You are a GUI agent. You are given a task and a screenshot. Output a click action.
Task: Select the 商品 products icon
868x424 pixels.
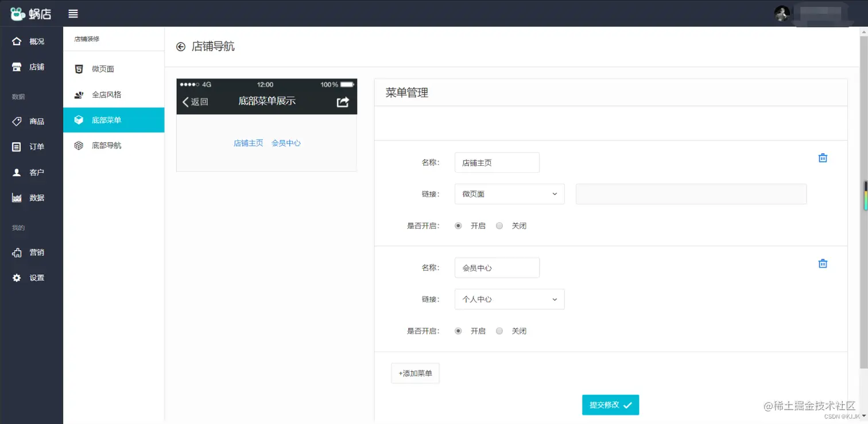pyautogui.click(x=32, y=121)
